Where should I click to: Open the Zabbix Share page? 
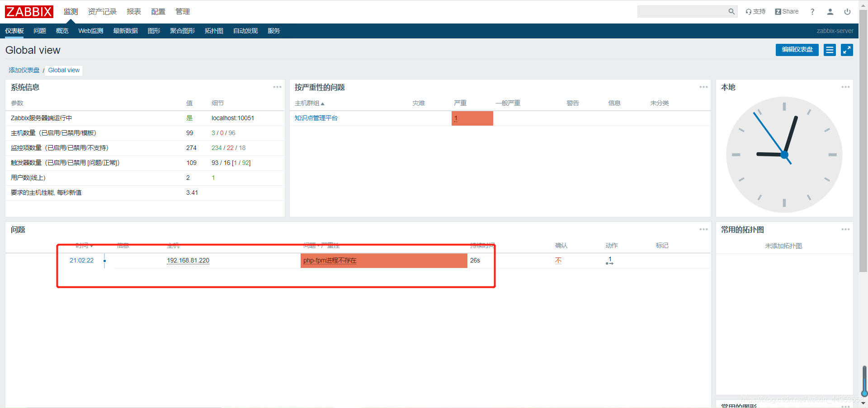point(787,12)
